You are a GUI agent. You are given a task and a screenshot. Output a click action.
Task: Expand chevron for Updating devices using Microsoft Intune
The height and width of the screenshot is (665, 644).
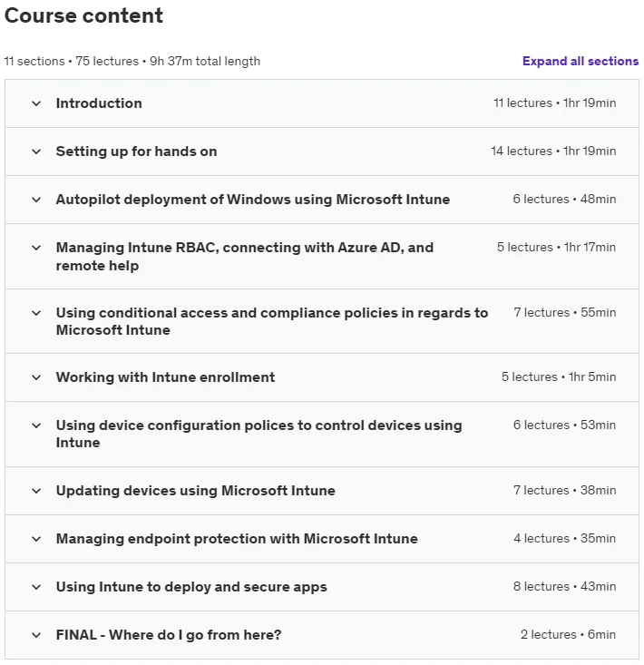coord(36,491)
